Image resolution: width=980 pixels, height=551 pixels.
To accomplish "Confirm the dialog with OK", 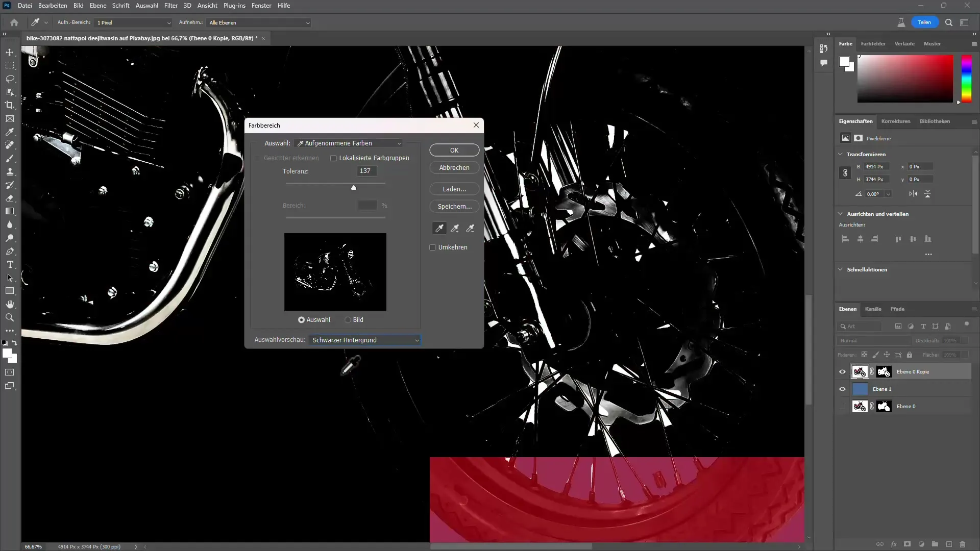I will [454, 151].
